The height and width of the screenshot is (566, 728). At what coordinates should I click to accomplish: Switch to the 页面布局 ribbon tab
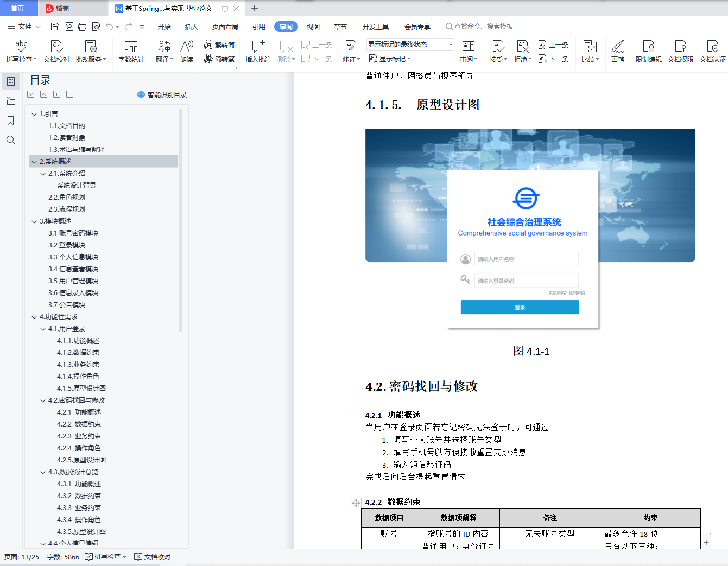tap(225, 27)
